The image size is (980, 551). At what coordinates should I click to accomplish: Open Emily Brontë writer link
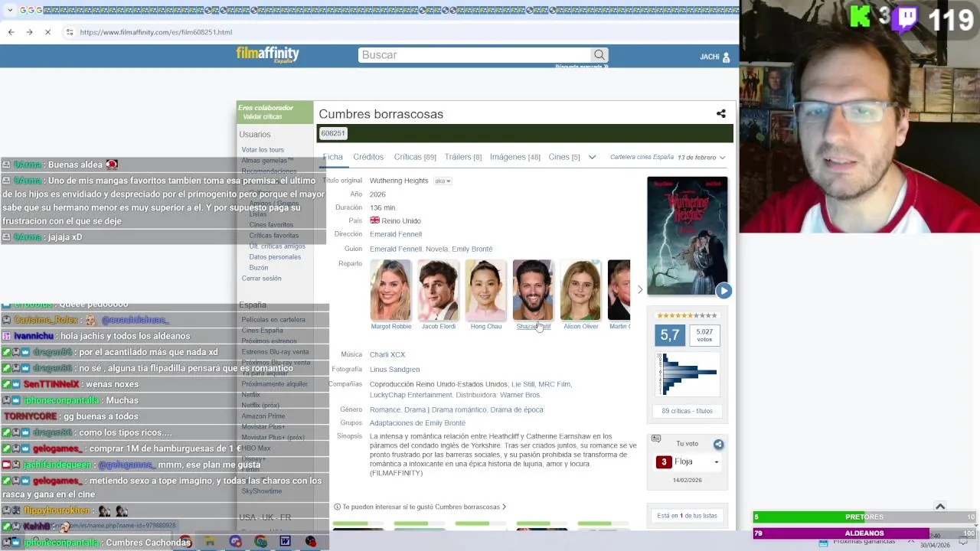pos(472,249)
